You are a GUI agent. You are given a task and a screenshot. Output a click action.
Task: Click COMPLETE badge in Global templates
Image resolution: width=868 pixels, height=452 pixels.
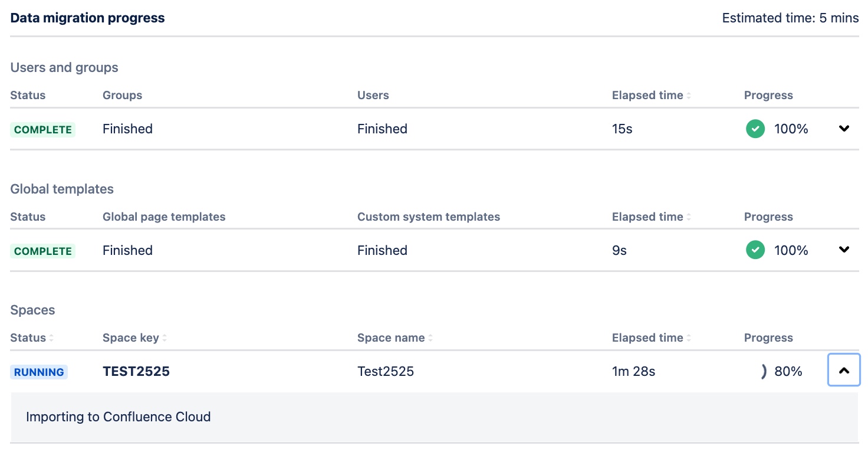point(42,251)
